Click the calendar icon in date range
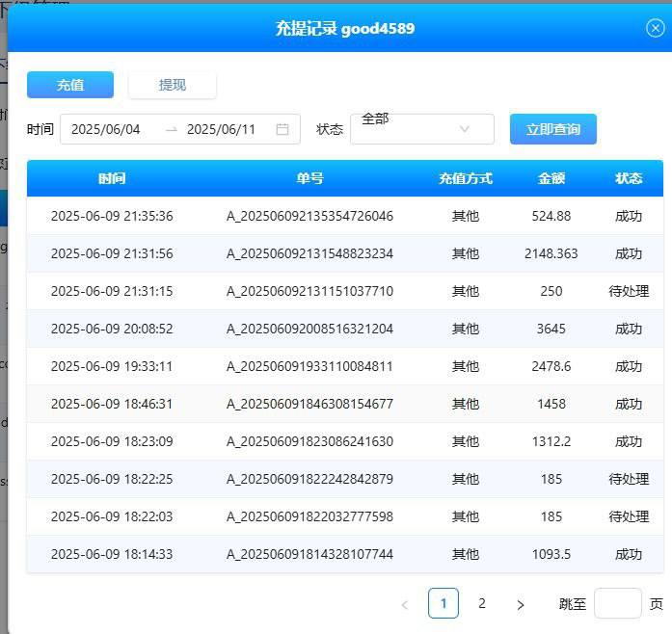672x634 pixels. 282,129
